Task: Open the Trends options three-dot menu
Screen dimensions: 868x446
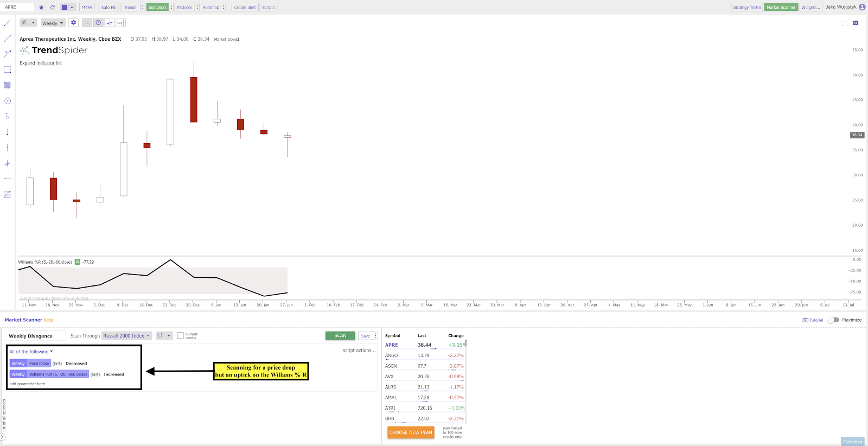Action: (x=143, y=7)
